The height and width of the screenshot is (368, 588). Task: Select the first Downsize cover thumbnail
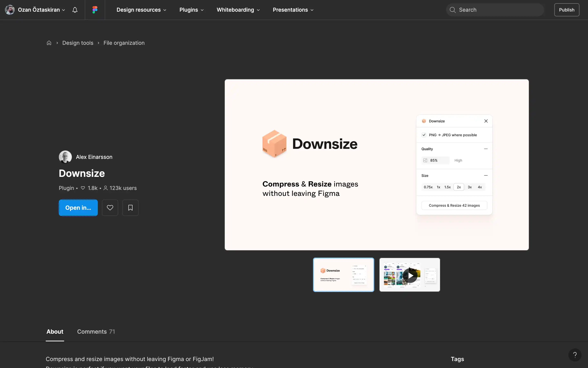pyautogui.click(x=343, y=275)
